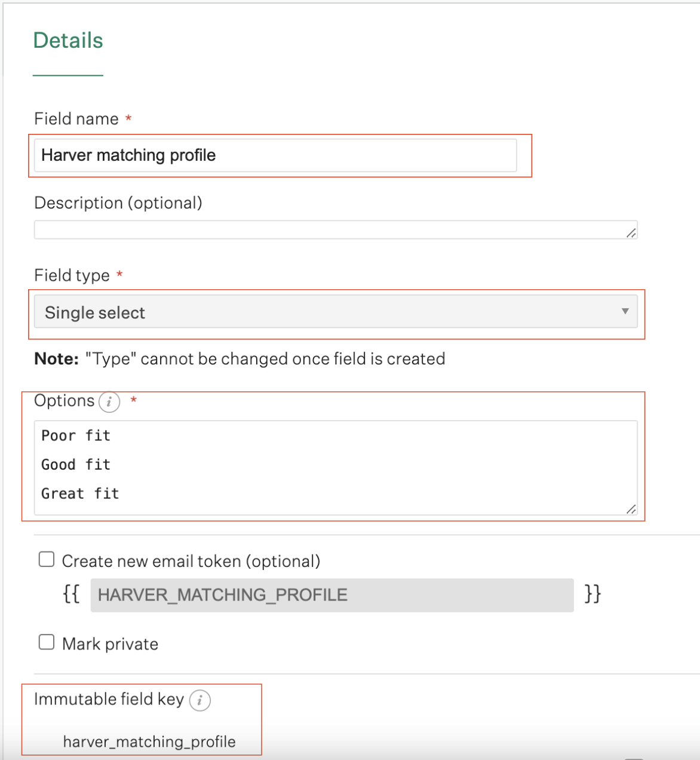Click the HARVER_MATCHING_PROFILE email token field
This screenshot has width=700, height=760.
click(332, 595)
